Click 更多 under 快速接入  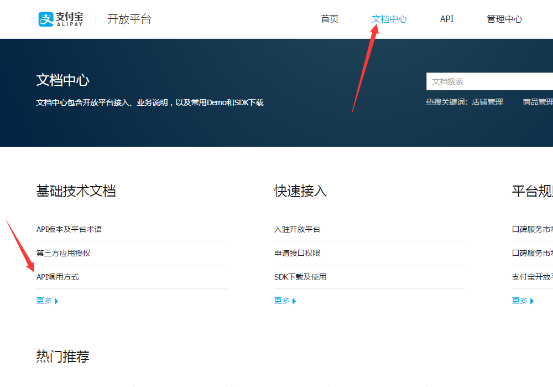pyautogui.click(x=285, y=301)
